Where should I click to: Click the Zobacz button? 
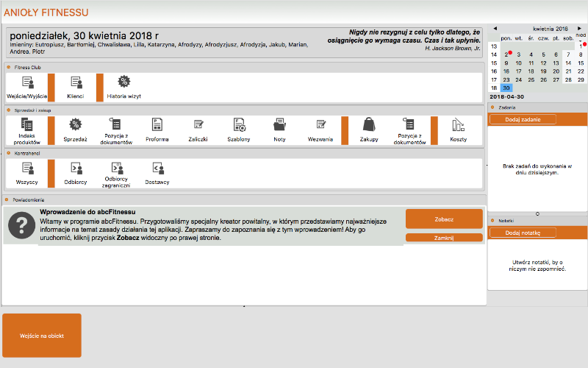point(444,219)
